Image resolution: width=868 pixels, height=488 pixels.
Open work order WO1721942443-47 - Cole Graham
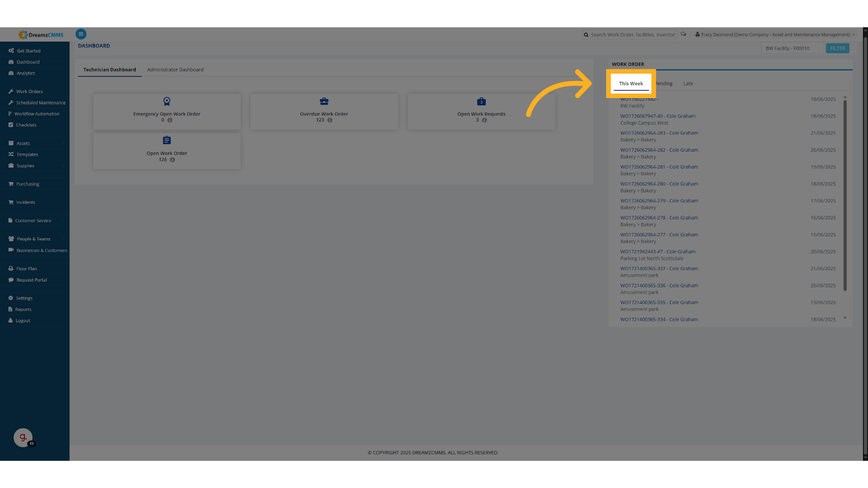(x=658, y=252)
